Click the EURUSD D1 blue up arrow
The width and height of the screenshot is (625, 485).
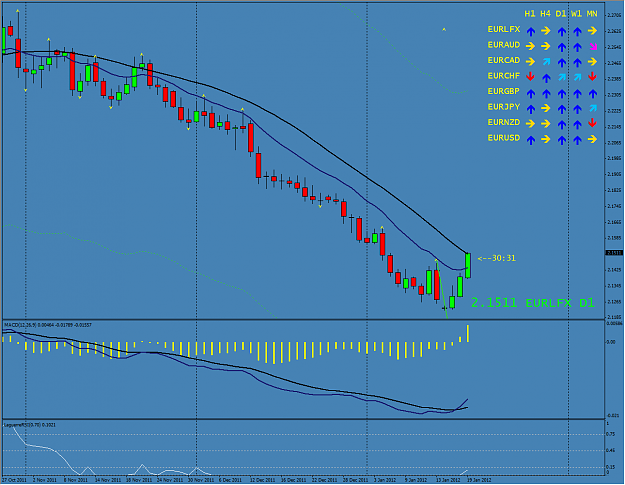pos(561,140)
